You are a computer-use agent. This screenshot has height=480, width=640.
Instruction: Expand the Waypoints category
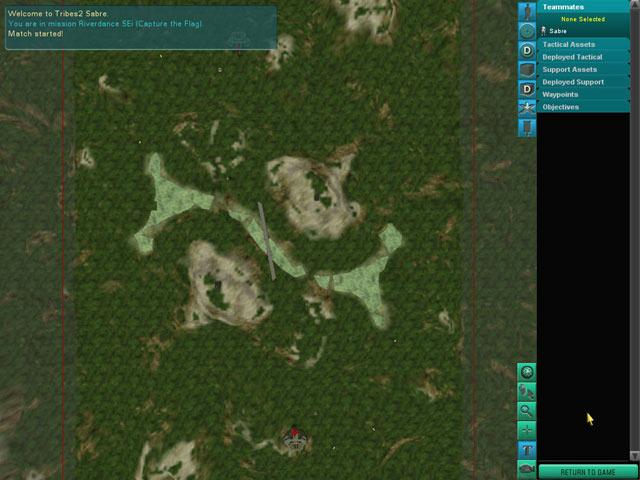point(583,94)
